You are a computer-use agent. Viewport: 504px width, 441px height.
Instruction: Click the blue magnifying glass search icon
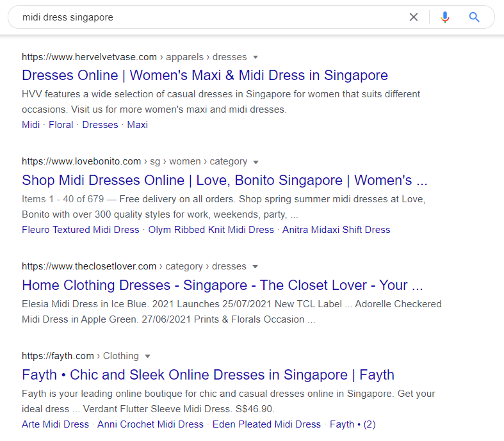click(474, 17)
